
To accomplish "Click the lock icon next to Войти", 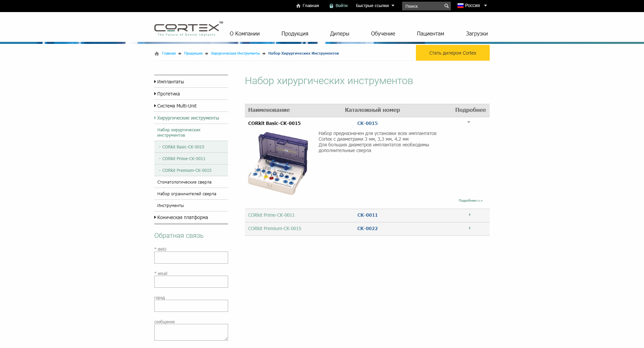I will point(331,6).
